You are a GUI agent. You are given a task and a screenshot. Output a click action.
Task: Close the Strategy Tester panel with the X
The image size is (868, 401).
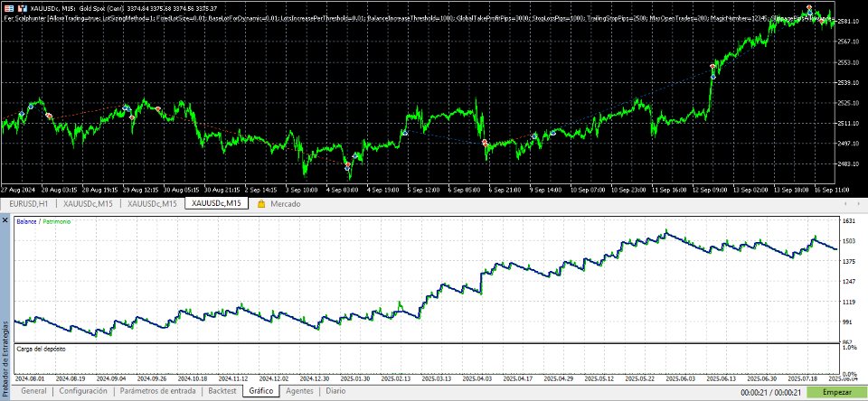(x=5, y=220)
